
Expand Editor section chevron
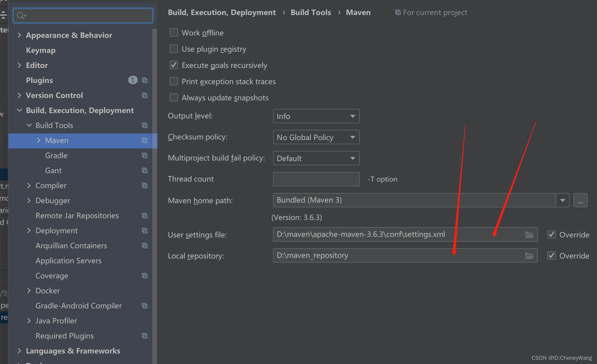pyautogui.click(x=19, y=65)
